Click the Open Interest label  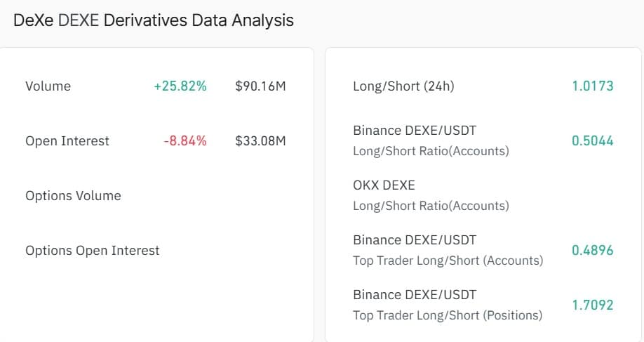click(67, 141)
